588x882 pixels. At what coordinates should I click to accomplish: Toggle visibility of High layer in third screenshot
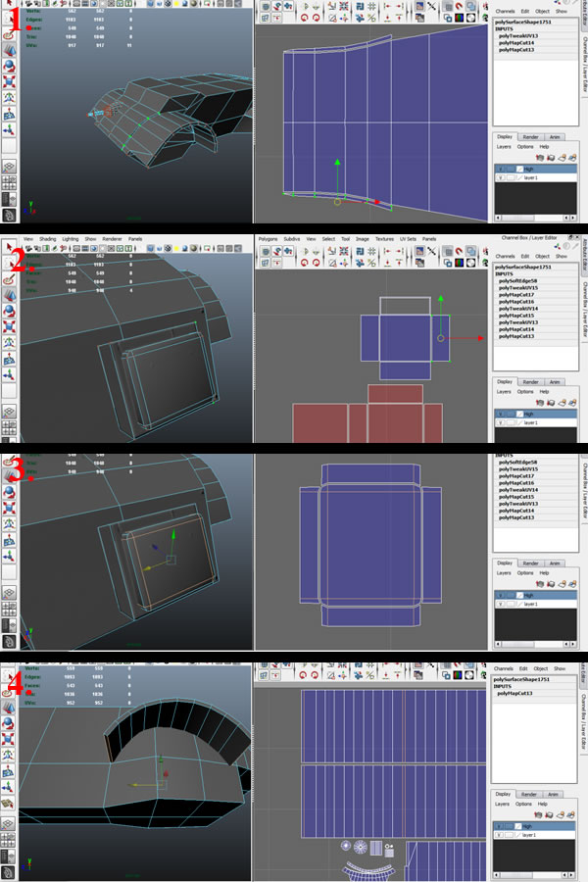tap(500, 595)
